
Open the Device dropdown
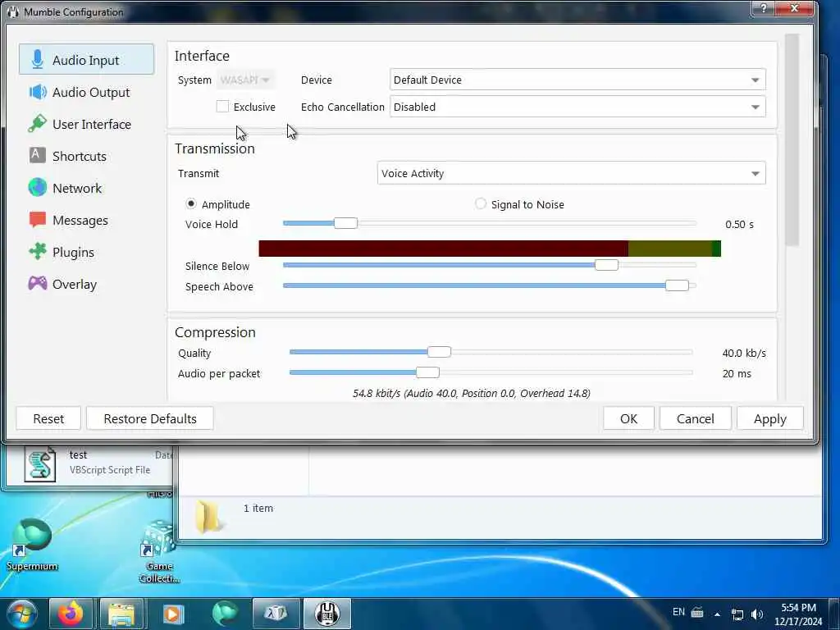pos(577,80)
